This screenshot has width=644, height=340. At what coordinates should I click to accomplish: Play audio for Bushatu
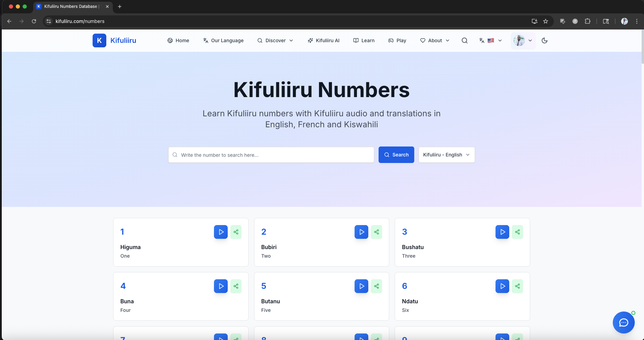click(502, 232)
